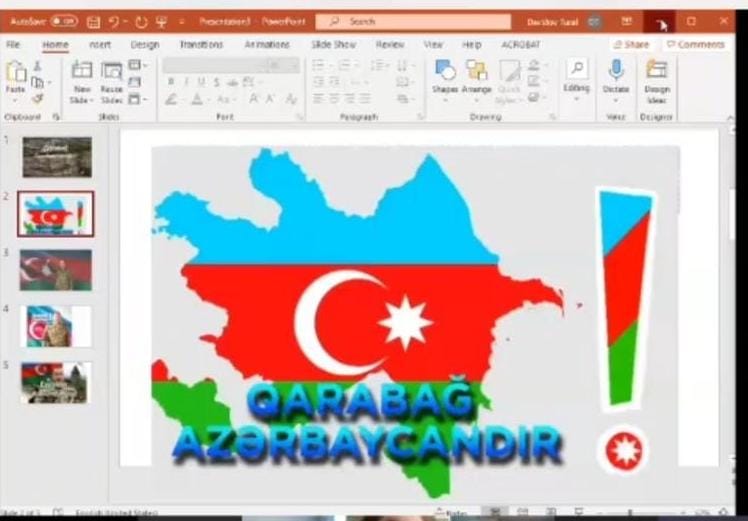Click Increase Font Size icon
The image size is (748, 521).
[254, 99]
